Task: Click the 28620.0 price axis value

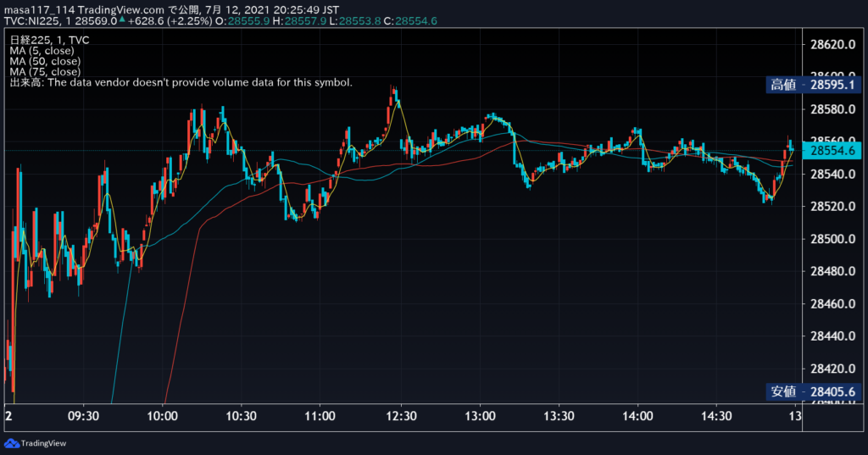Action: point(832,44)
